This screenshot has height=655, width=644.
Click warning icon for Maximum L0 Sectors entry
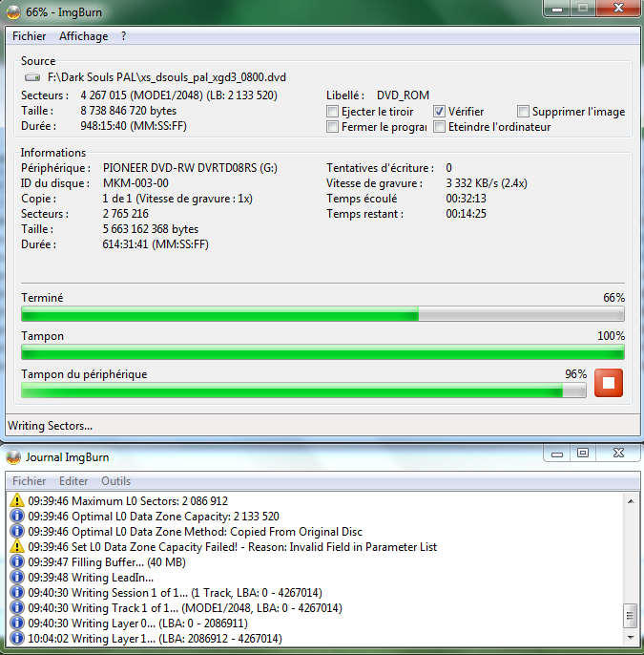coord(16,500)
